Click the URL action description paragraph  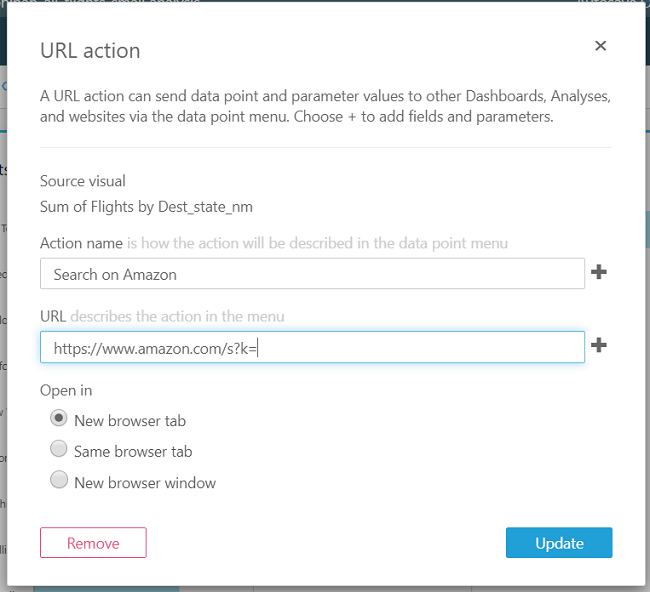(325, 106)
